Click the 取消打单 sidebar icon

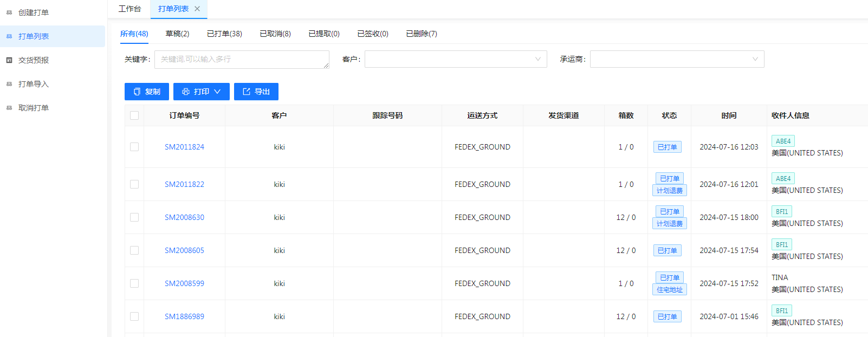pyautogui.click(x=9, y=108)
